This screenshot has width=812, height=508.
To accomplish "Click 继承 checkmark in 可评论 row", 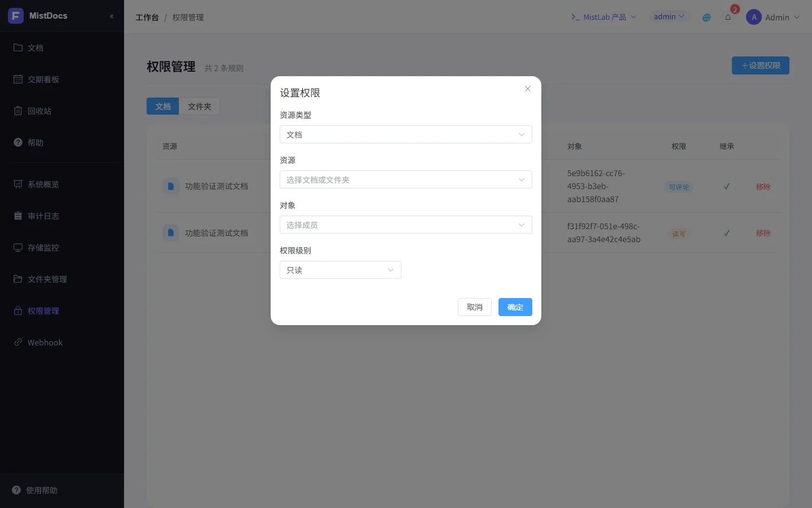I will tap(727, 186).
